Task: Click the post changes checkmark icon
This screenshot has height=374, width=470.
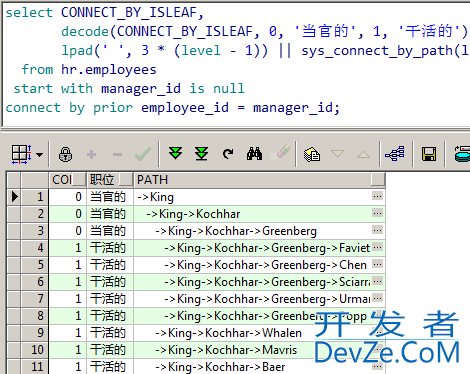Action: pyautogui.click(x=143, y=154)
